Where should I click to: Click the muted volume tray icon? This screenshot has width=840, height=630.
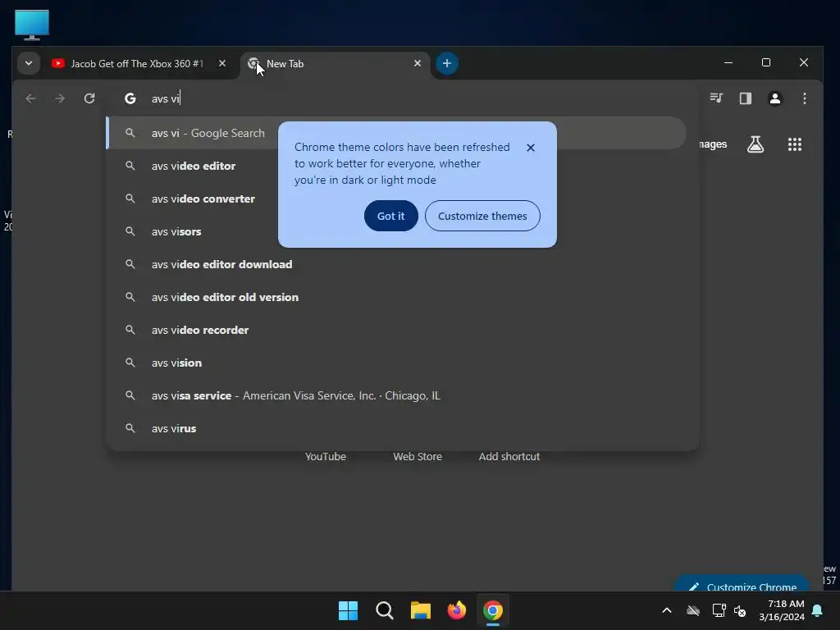tap(740, 610)
